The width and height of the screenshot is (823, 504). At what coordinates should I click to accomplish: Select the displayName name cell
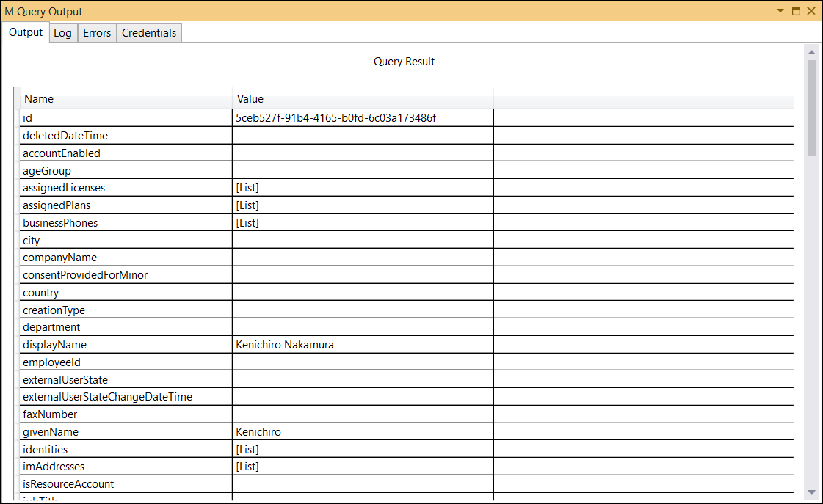(x=126, y=345)
